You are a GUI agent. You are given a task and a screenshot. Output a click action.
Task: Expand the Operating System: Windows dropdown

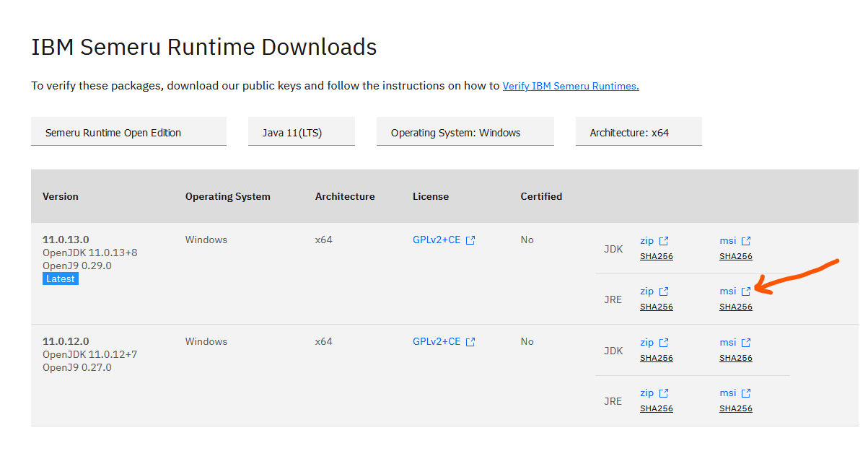[x=465, y=133]
